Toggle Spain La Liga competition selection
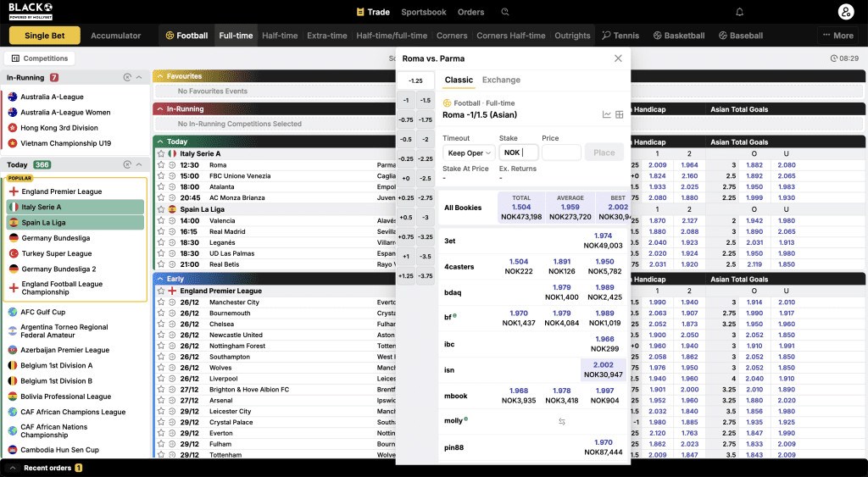This screenshot has height=477, width=868. point(75,222)
